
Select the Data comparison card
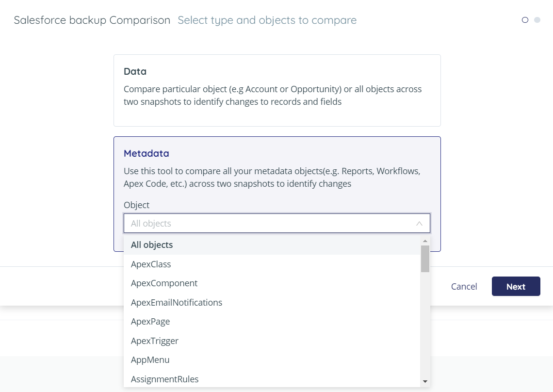pyautogui.click(x=277, y=90)
